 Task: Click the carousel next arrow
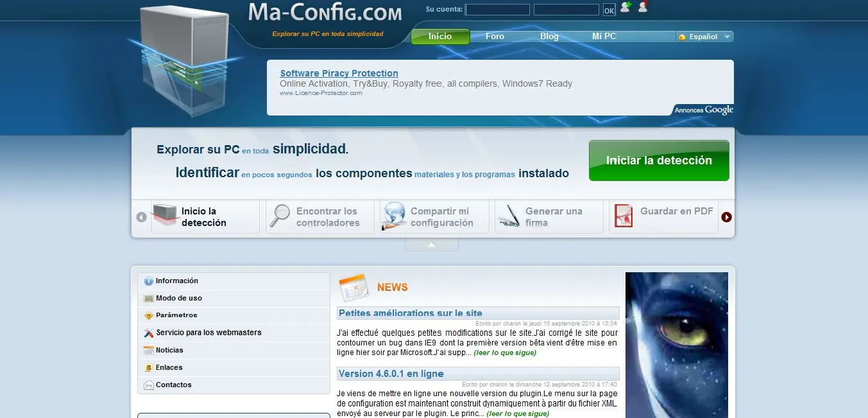point(726,217)
